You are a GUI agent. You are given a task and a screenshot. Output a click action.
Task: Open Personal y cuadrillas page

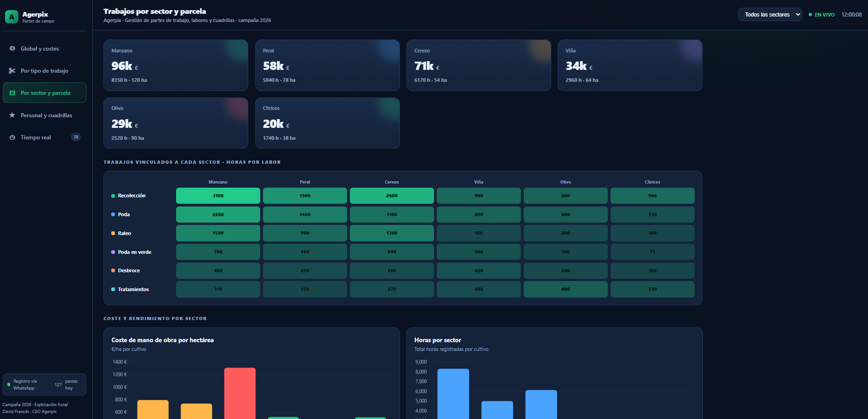(x=45, y=115)
